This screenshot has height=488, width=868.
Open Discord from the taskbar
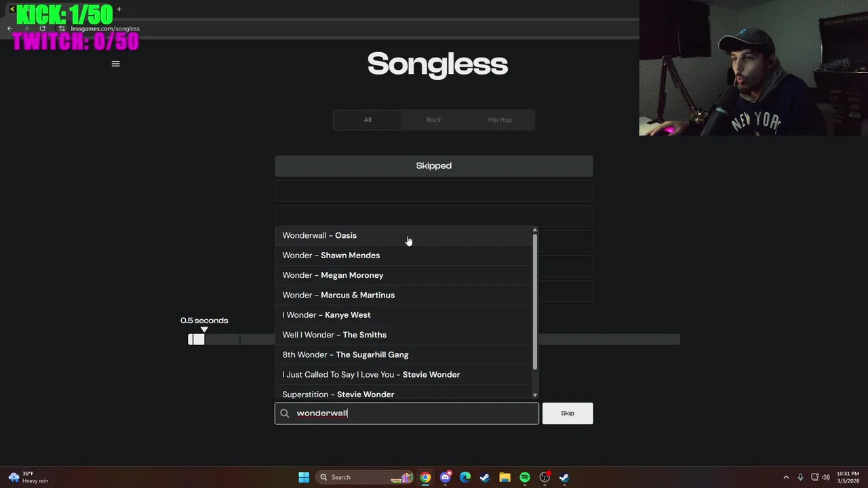pos(445,477)
